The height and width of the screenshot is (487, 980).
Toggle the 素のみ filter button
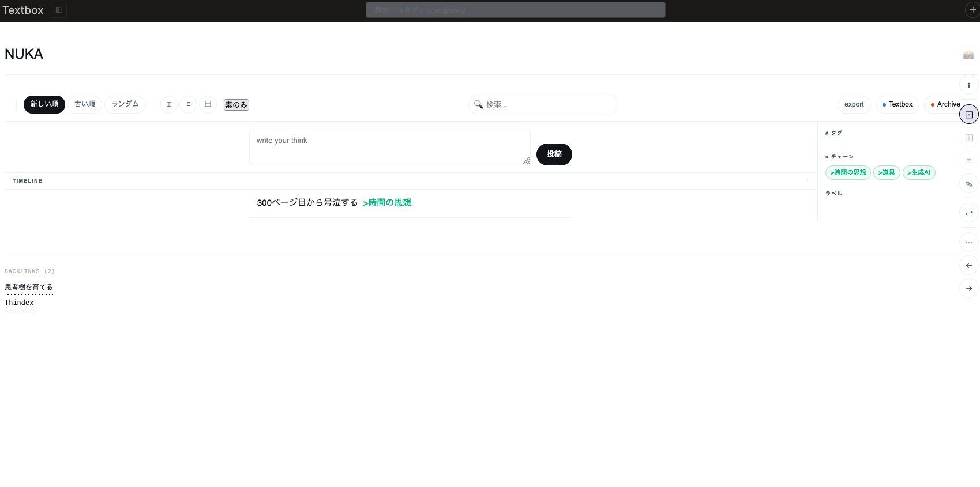pos(236,105)
